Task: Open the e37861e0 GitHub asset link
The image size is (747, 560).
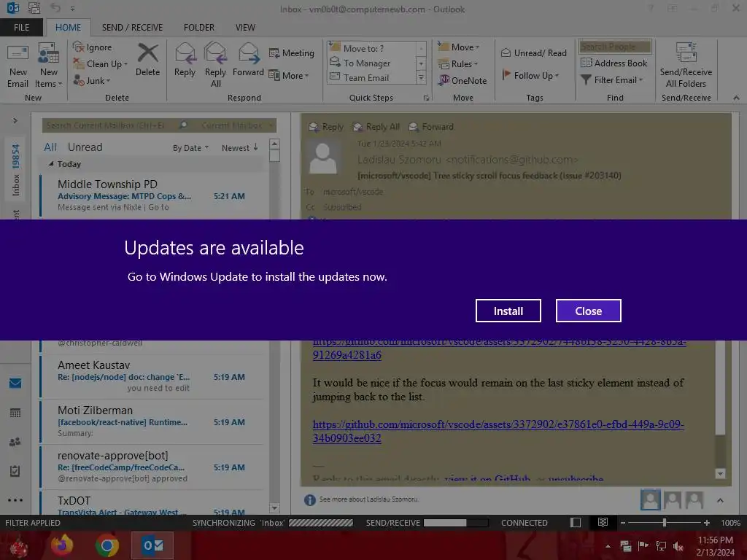Action: pos(498,431)
